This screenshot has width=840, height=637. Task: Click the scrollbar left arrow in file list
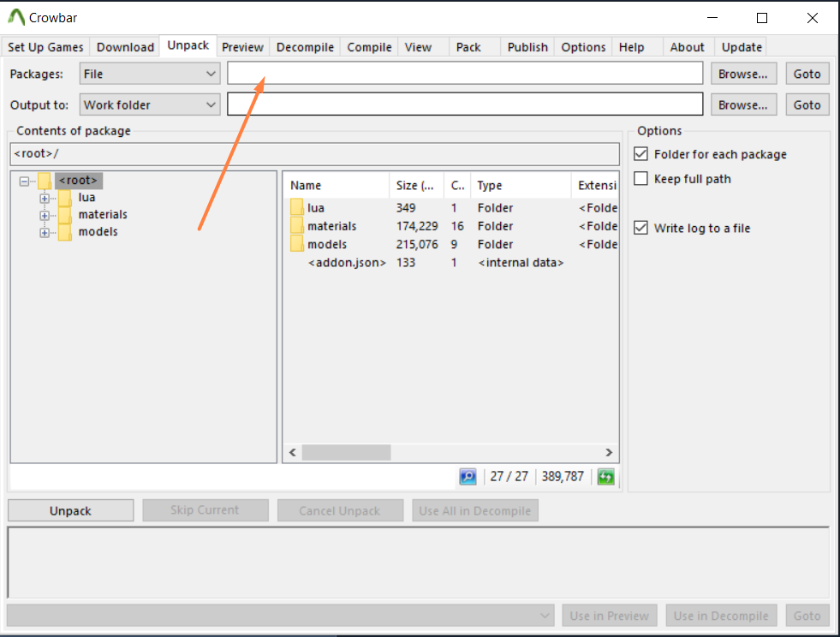point(293,452)
